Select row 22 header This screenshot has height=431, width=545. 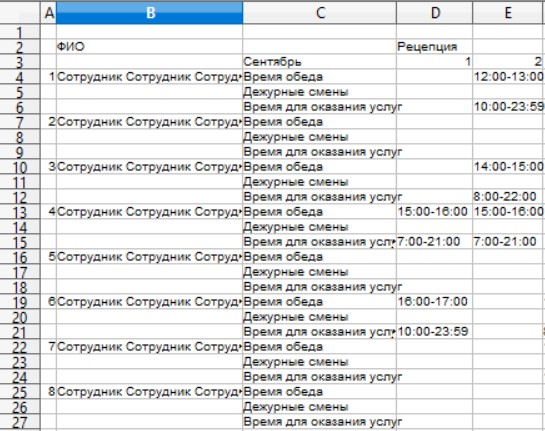point(20,347)
